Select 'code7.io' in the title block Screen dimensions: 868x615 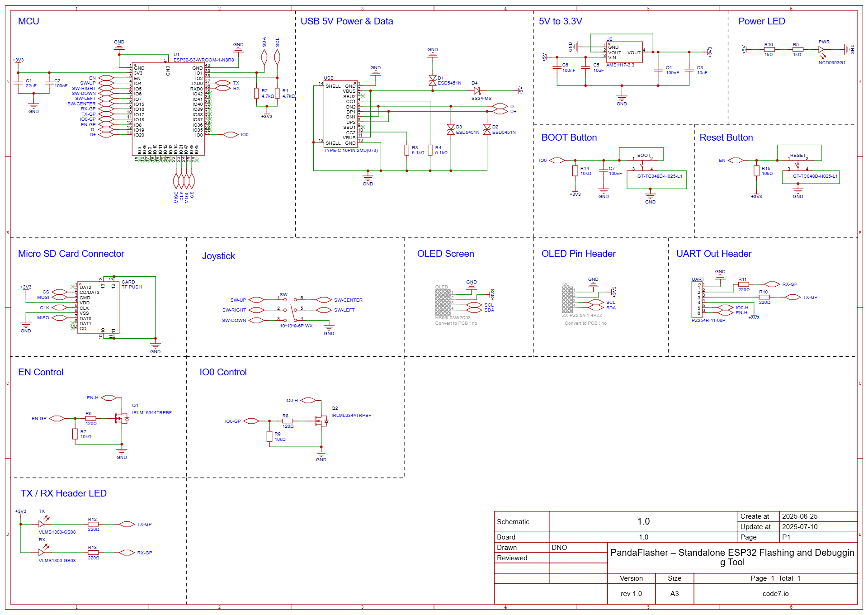[775, 594]
